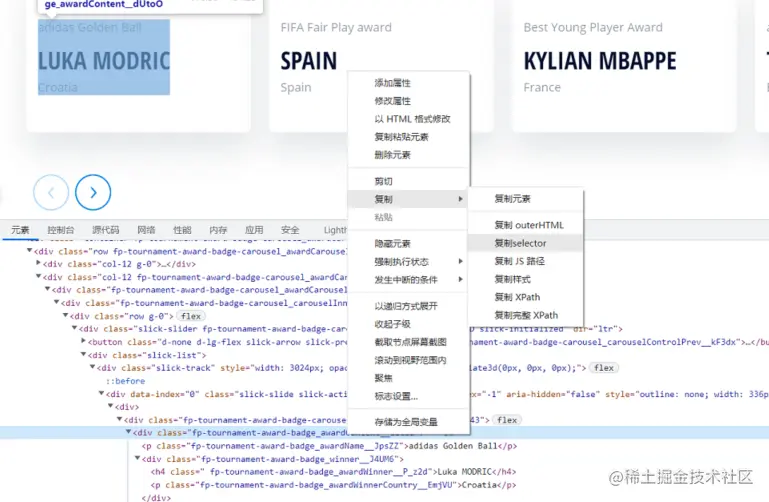Choose 剪切 in the context menu
769x502 pixels.
[409, 181]
